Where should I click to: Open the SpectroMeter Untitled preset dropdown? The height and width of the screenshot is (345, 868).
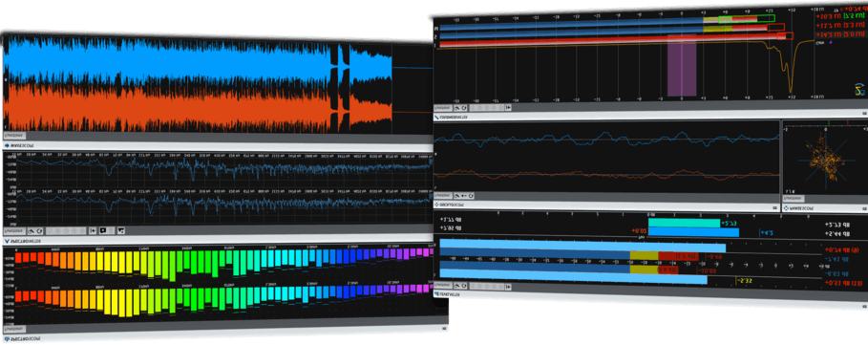point(14,231)
